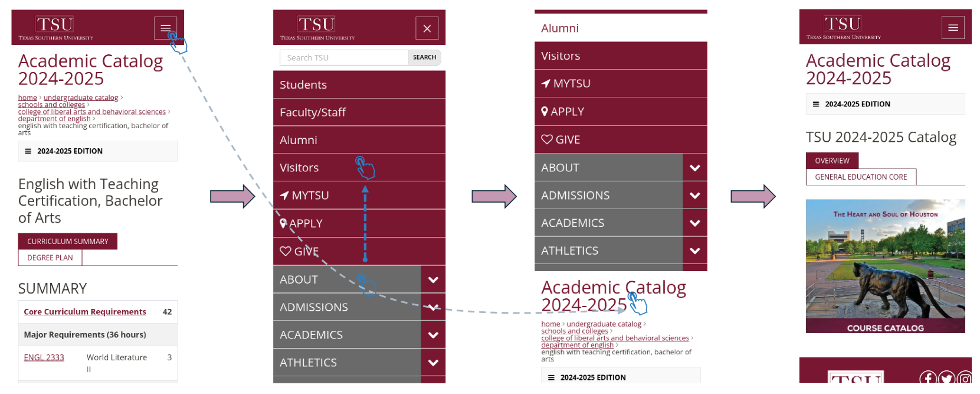Close the menu with the X icon

[x=427, y=28]
